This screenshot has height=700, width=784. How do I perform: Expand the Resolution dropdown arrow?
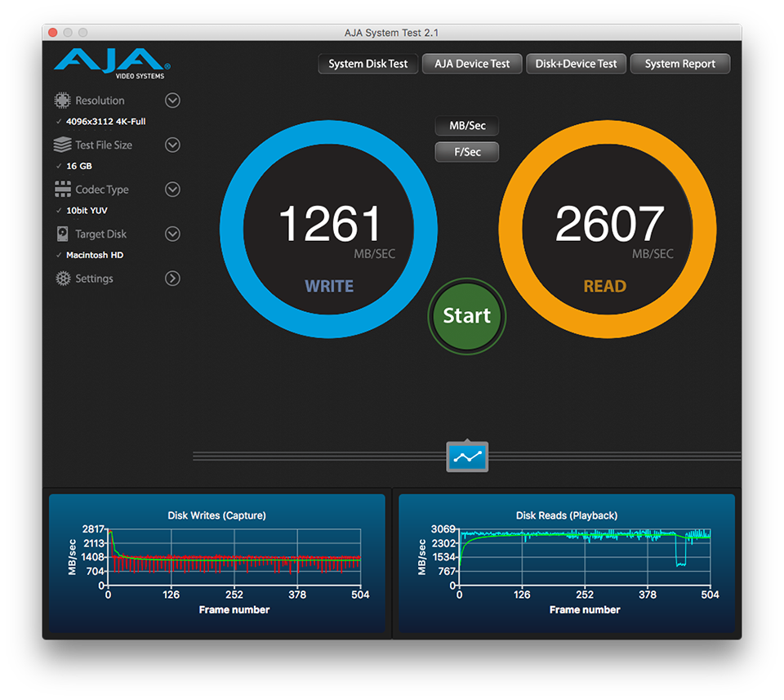pyautogui.click(x=172, y=100)
